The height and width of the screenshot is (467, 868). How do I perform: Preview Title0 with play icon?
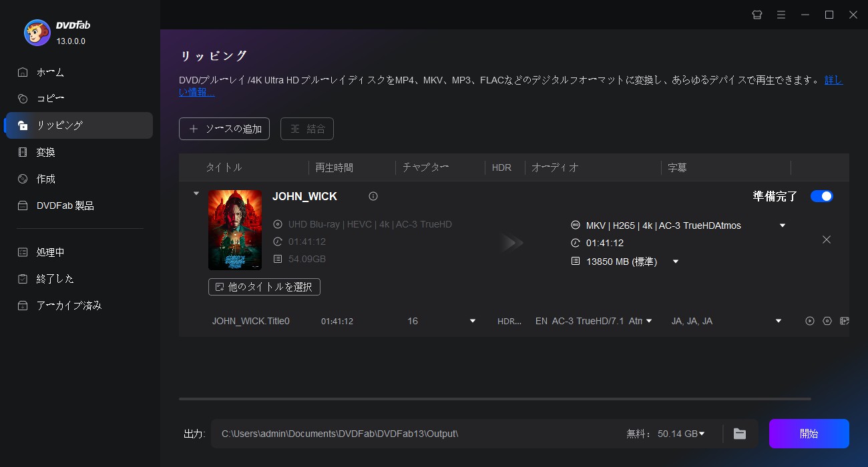coord(810,321)
